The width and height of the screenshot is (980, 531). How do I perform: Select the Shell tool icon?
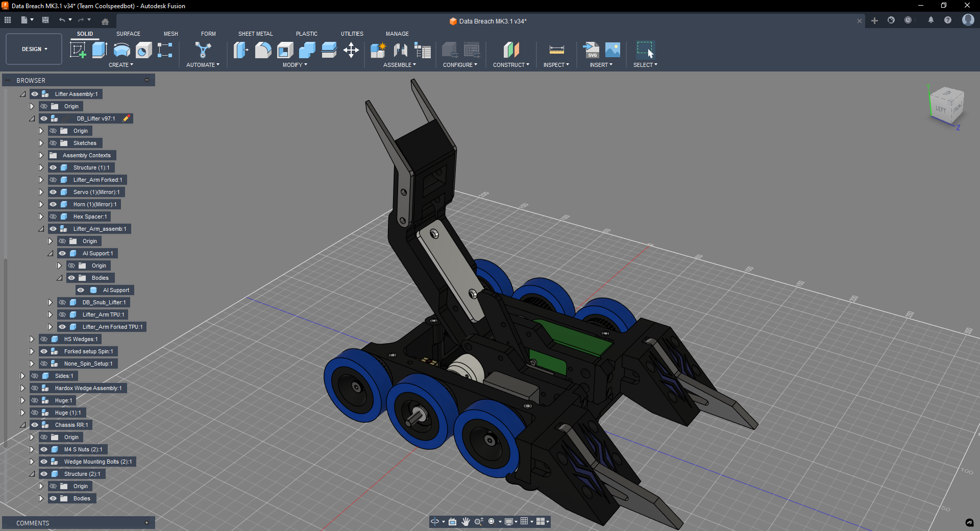point(285,50)
